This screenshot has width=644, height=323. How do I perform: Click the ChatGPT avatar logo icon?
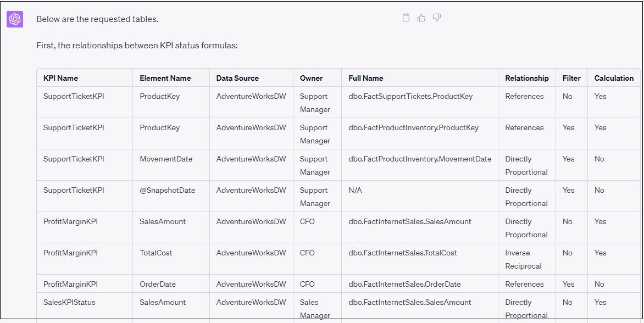[x=15, y=19]
